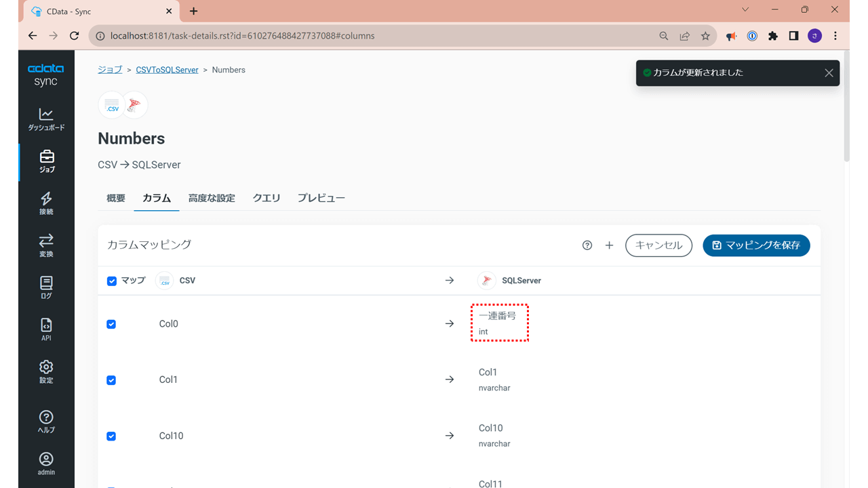Open the Settings (設定) sidebar icon
868x488 pixels.
click(x=46, y=371)
